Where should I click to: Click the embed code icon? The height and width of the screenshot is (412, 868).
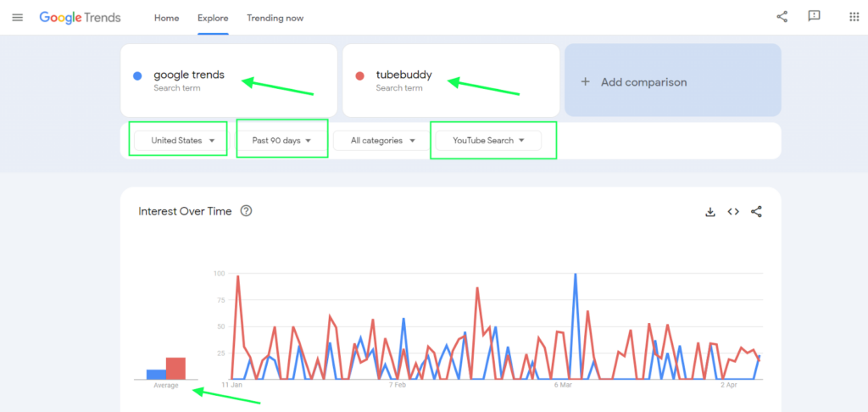[733, 212]
